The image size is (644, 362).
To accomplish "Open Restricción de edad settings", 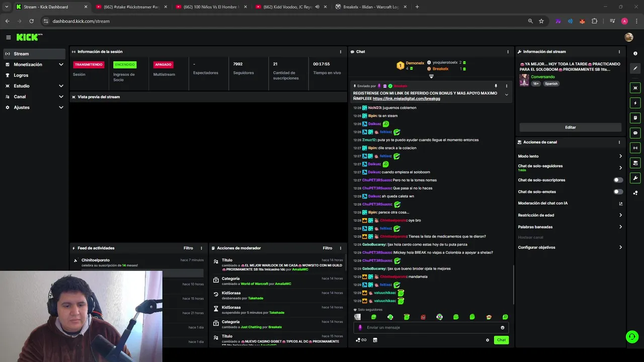I will [x=570, y=215].
